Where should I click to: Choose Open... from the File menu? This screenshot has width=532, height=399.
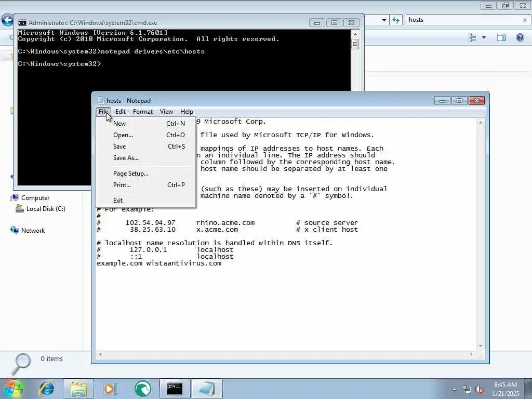click(x=146, y=135)
